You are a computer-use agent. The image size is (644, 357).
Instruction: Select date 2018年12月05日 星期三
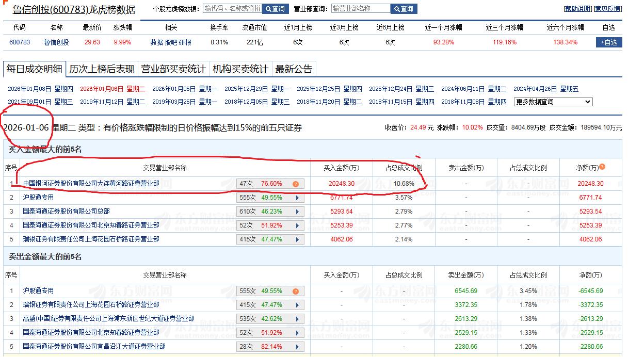(257, 102)
